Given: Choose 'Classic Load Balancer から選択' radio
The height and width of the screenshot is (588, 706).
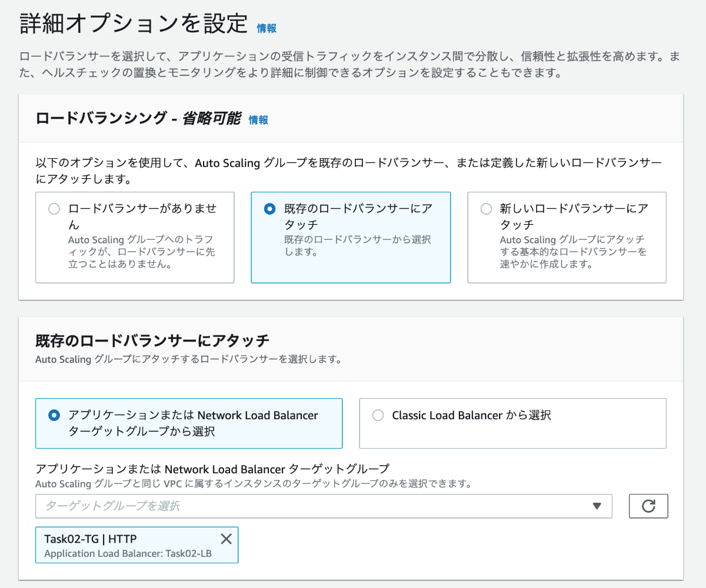Looking at the screenshot, I should 378,415.
